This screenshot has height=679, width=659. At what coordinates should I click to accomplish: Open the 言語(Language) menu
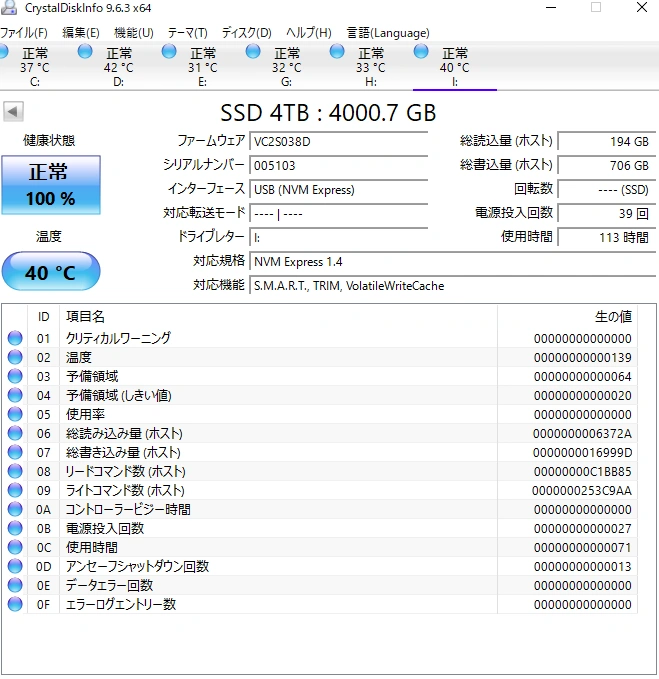pyautogui.click(x=388, y=33)
